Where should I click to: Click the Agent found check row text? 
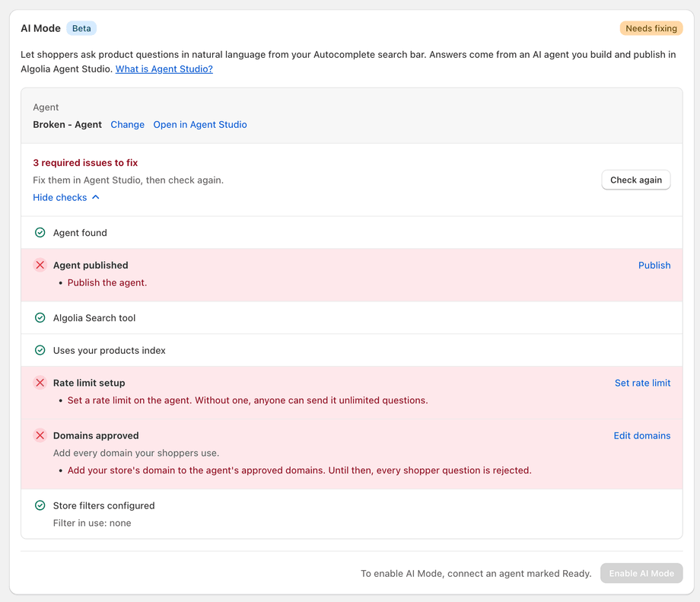(x=80, y=233)
